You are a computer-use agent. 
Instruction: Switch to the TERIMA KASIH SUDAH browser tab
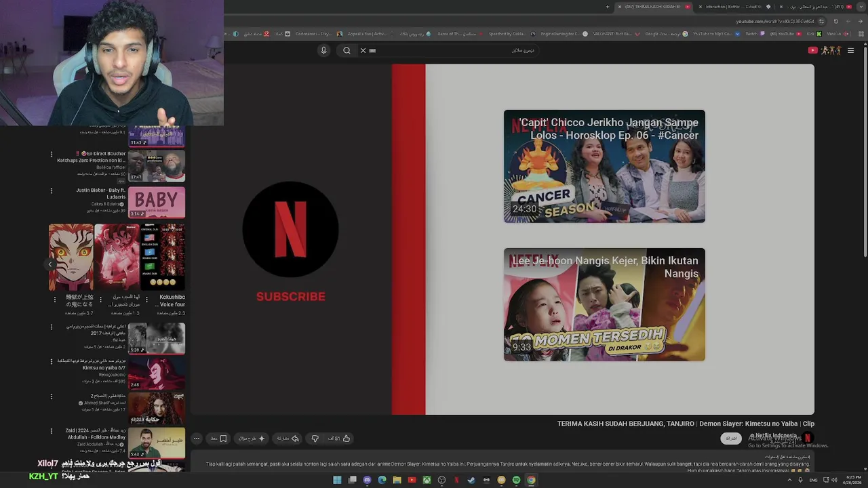(654, 7)
